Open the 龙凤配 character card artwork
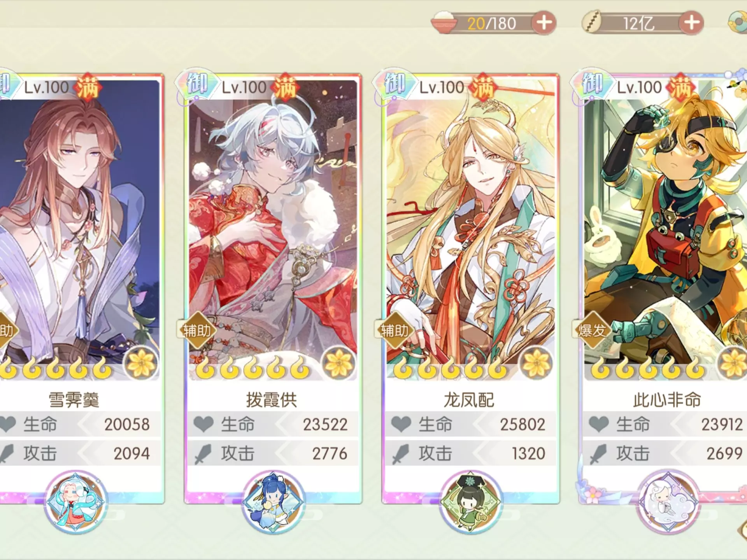This screenshot has width=747, height=560. [x=471, y=229]
